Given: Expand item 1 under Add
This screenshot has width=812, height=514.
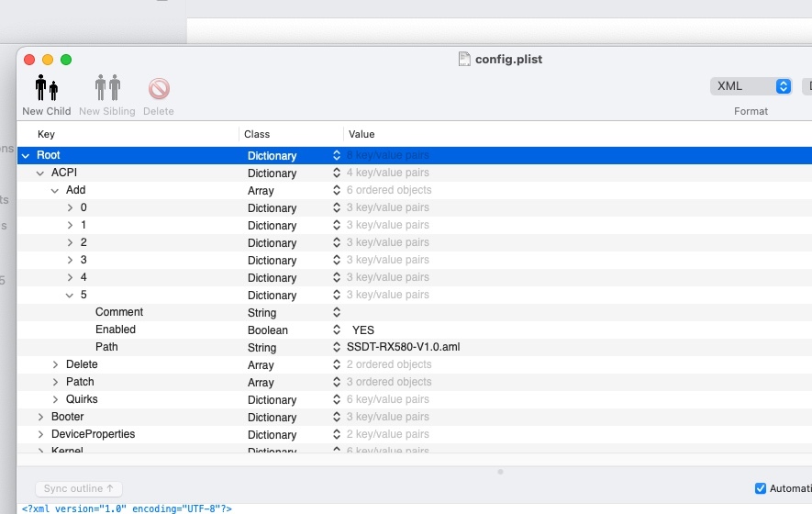Looking at the screenshot, I should (x=70, y=226).
